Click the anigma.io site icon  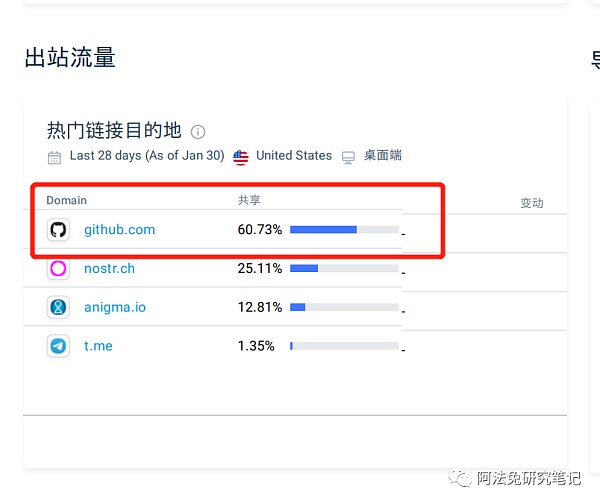pos(58,307)
